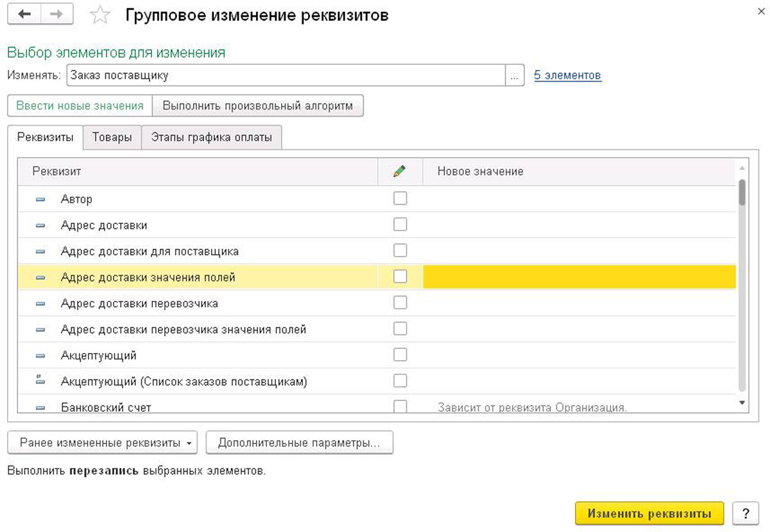Click the attribute icon beside Банковский счет
The image size is (770, 532).
tap(40, 408)
